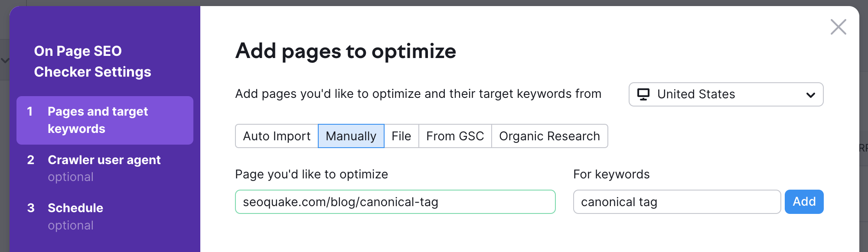Keep the Manually tab selected

pos(351,136)
